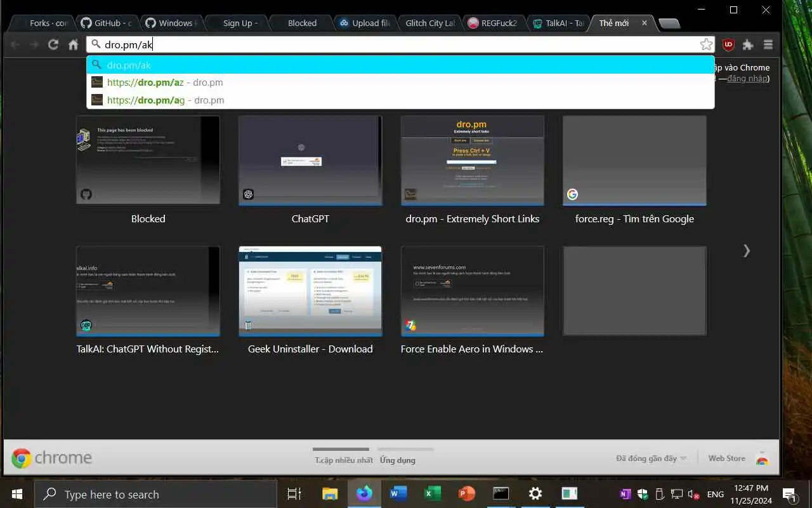Click the back navigation arrow
The height and width of the screenshot is (508, 812).
pos(15,44)
